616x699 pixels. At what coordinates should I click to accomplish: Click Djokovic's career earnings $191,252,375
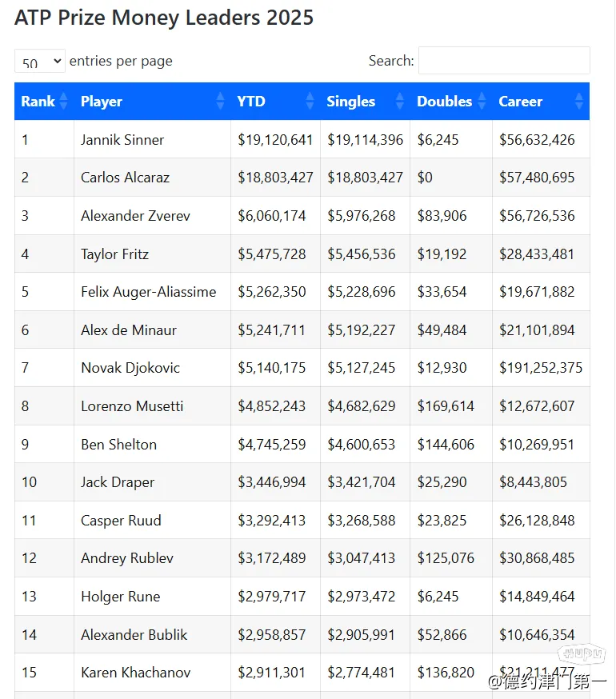click(x=541, y=368)
